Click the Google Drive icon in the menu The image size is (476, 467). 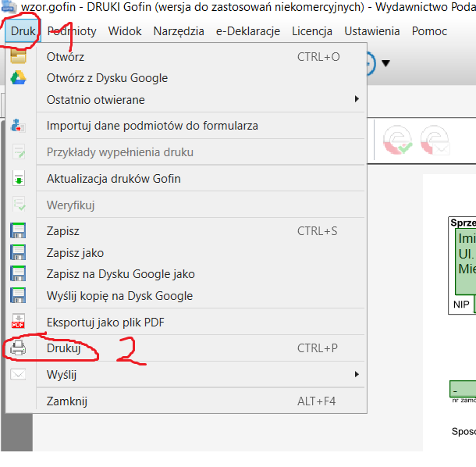point(18,78)
